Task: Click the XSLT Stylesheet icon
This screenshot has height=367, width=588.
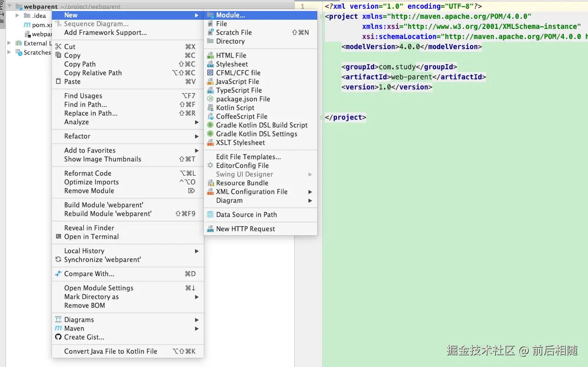Action: [210, 143]
